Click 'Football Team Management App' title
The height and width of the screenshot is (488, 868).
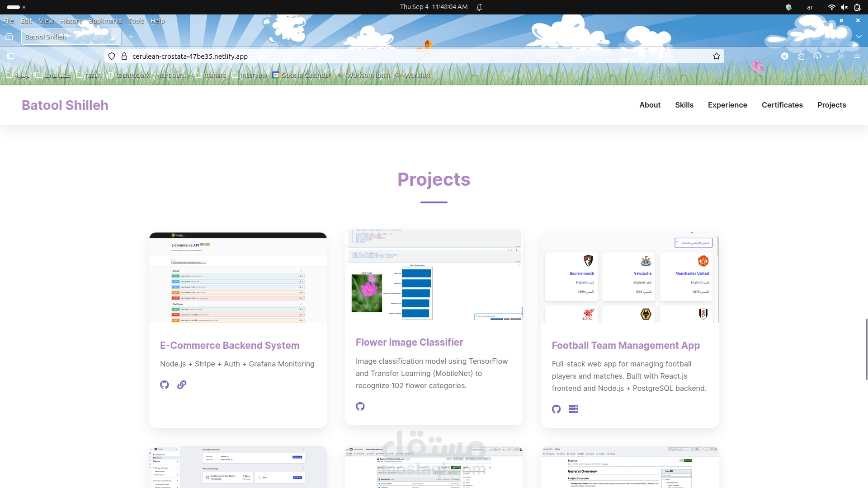(x=626, y=345)
